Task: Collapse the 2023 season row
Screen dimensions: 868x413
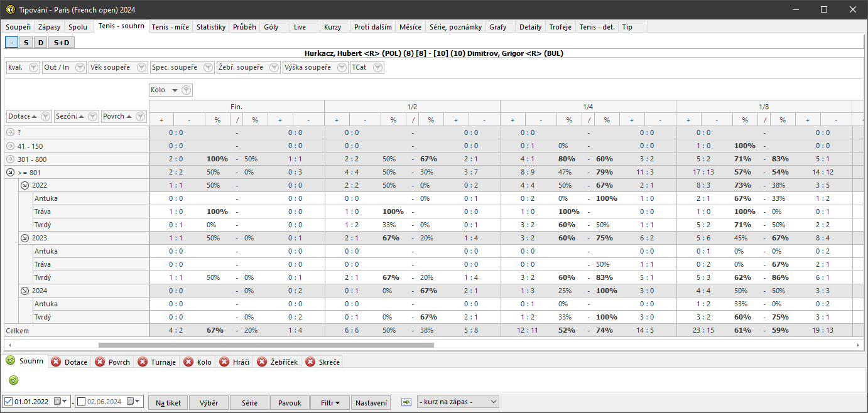Action: click(x=24, y=239)
